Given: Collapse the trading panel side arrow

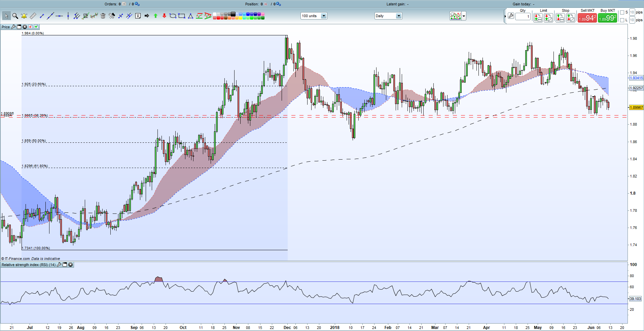Looking at the screenshot, I should point(505,16).
